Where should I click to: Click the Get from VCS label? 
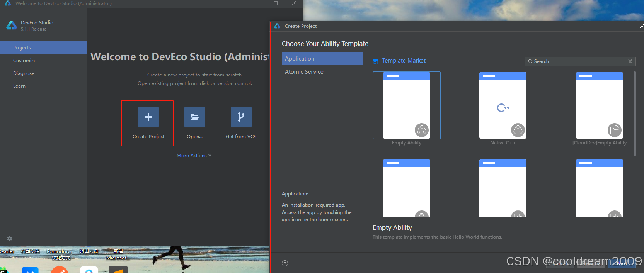point(241,137)
